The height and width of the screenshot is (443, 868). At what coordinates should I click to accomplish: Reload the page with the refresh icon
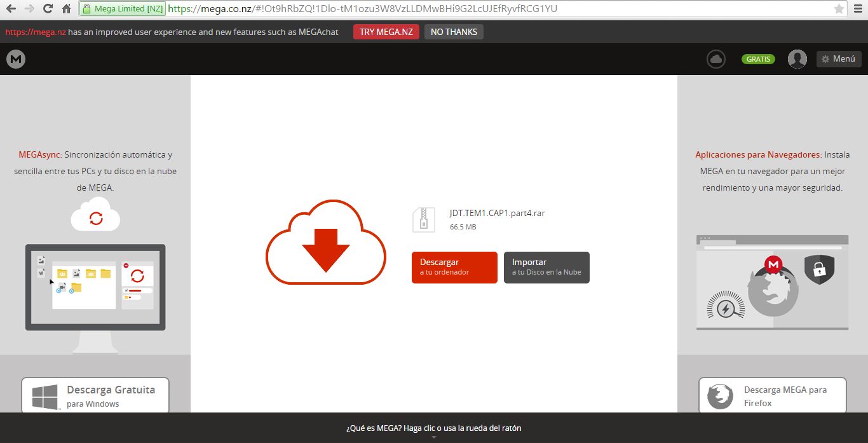tap(48, 9)
